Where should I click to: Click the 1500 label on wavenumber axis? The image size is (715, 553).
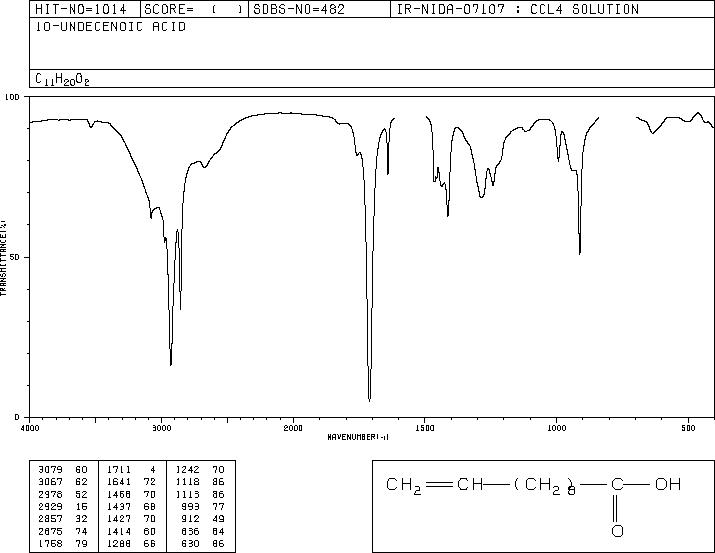(425, 428)
